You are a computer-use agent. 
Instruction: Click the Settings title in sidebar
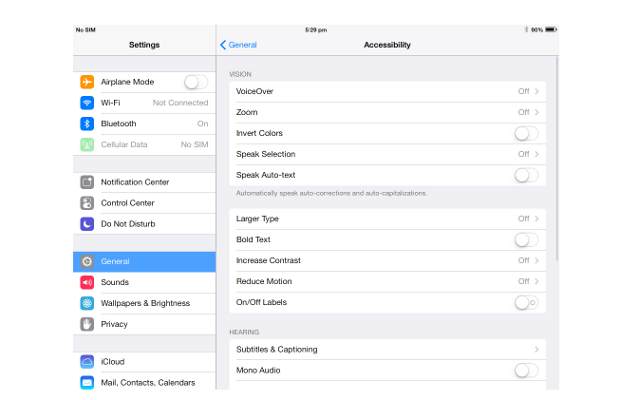(144, 45)
